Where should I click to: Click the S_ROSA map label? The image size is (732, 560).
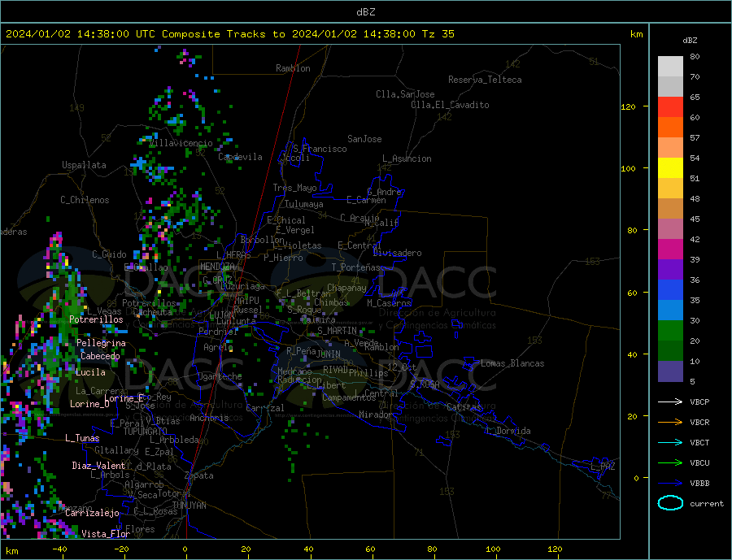tap(425, 384)
